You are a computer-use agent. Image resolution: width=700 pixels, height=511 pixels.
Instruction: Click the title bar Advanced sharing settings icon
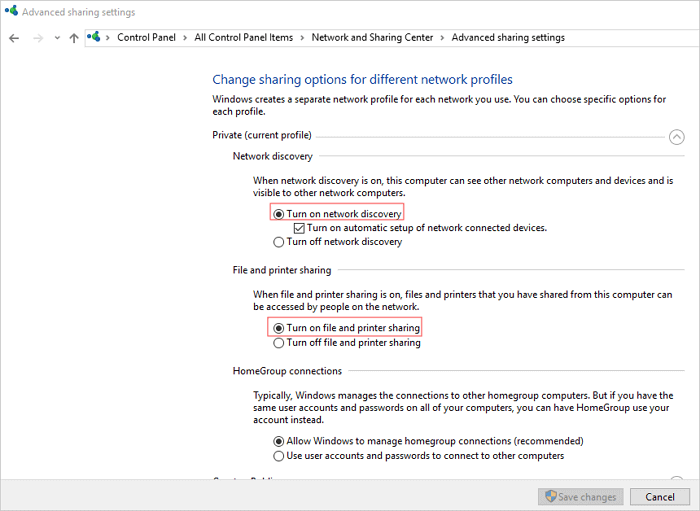10,12
